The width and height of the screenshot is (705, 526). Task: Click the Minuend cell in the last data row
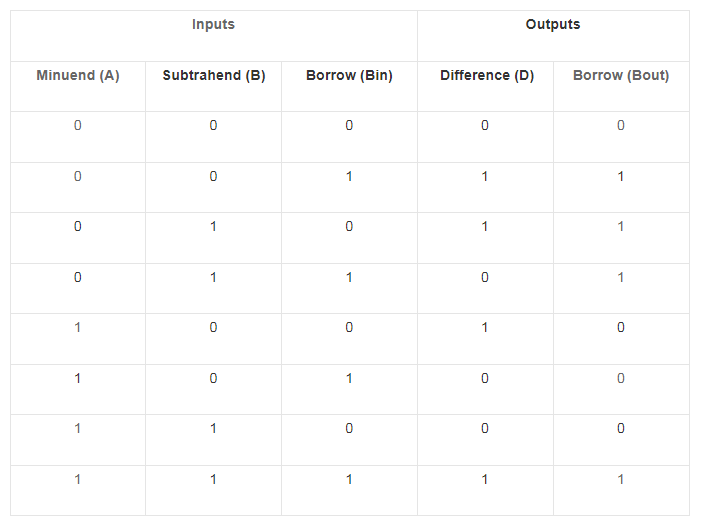point(78,480)
